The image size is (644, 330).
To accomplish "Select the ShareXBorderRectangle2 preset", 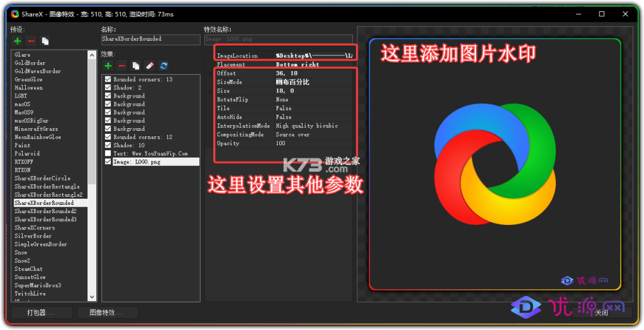I will click(x=48, y=195).
